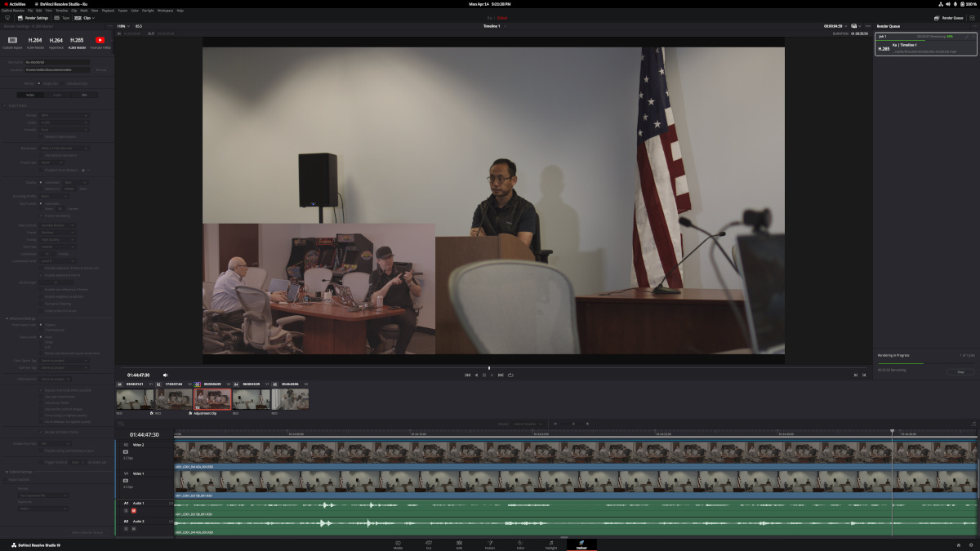Open the Render range Entire Timeline dropdown
Screen dimensions: 980x551
pyautogui.click(x=528, y=424)
